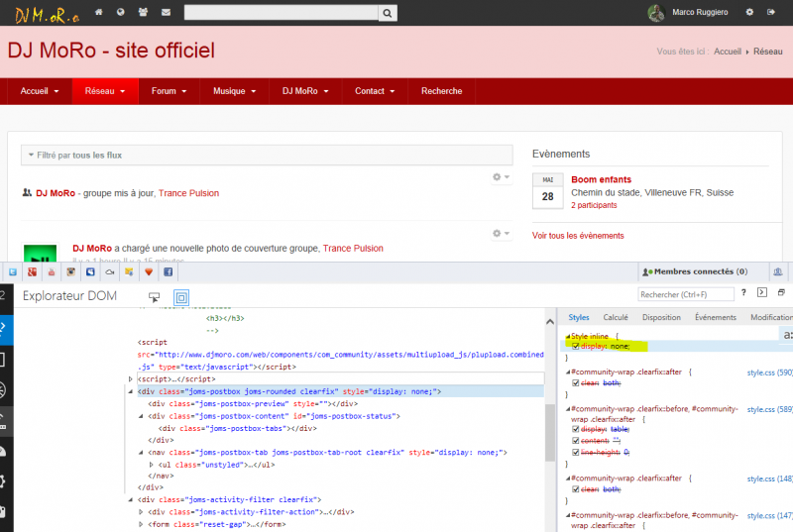Image resolution: width=793 pixels, height=532 pixels.
Task: Show the console with the chevron box icon
Action: [x=762, y=292]
